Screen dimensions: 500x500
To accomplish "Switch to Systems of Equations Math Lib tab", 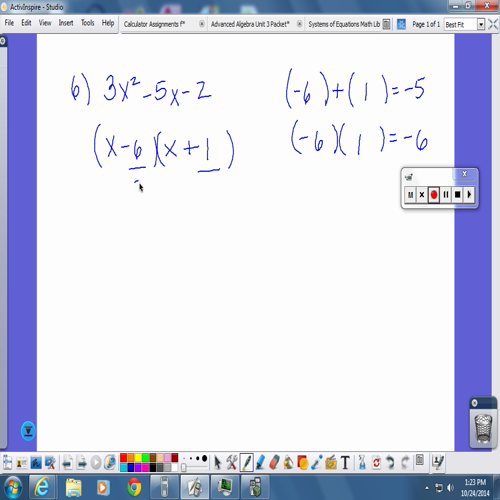I will [344, 24].
